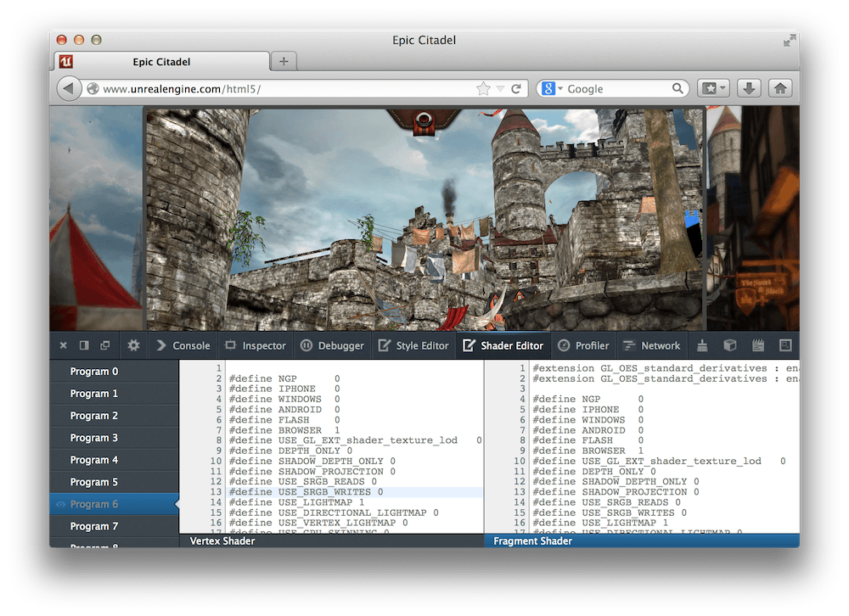Image resolution: width=849 pixels, height=616 pixels.
Task: Open the Toolbox Options gear
Action: 133,345
